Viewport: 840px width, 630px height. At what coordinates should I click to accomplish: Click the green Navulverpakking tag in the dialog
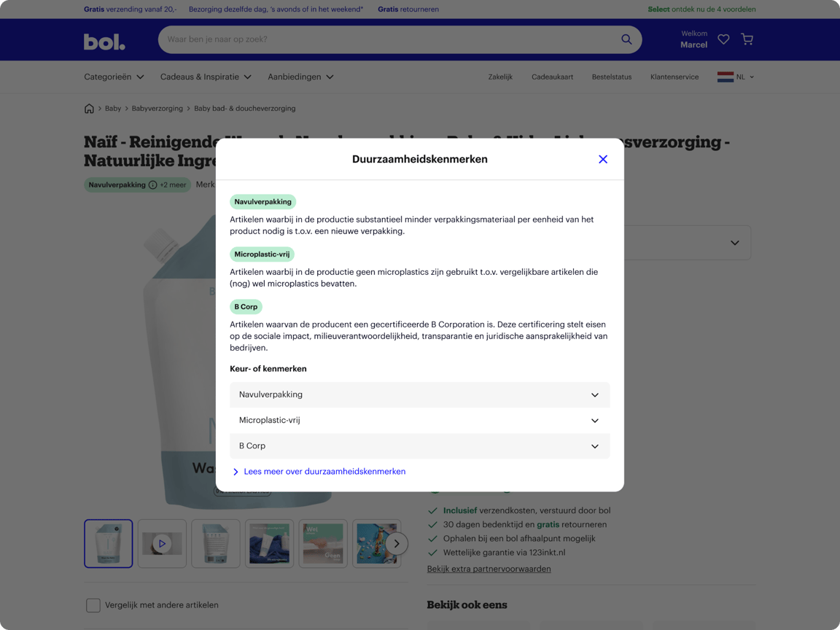coord(262,202)
